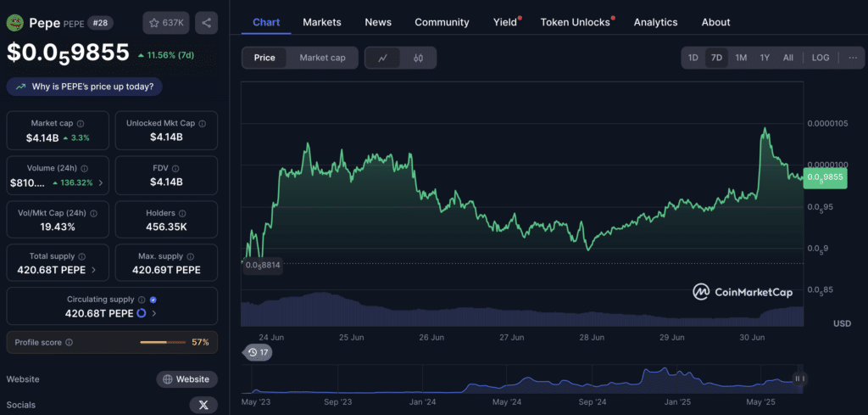Open the Chart tab
This screenshot has height=415, width=868.
pos(266,22)
